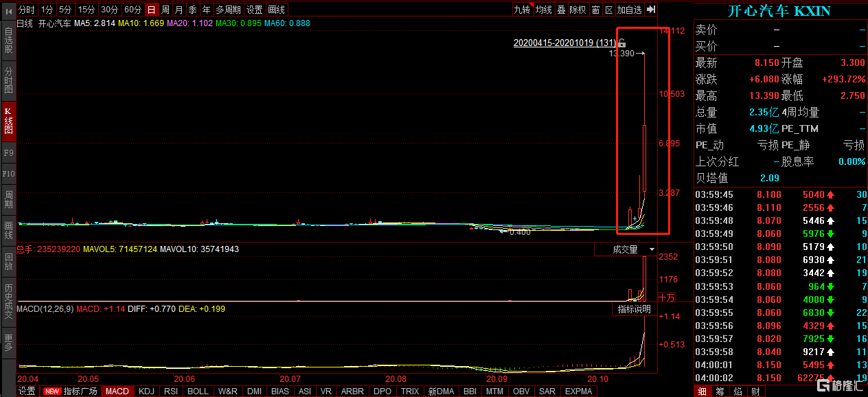868x397 pixels.
Task: Click the 窗 window icon in toolbar
Action: pyautogui.click(x=595, y=10)
